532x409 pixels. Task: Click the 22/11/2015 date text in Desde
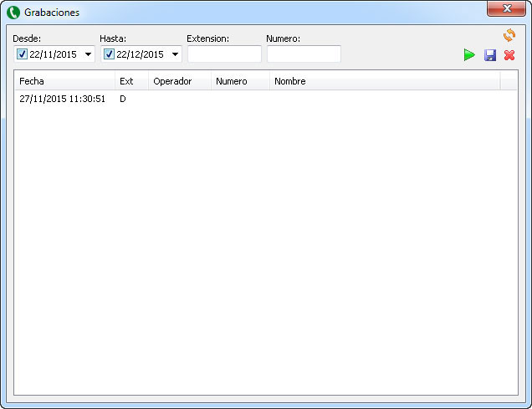pyautogui.click(x=53, y=54)
